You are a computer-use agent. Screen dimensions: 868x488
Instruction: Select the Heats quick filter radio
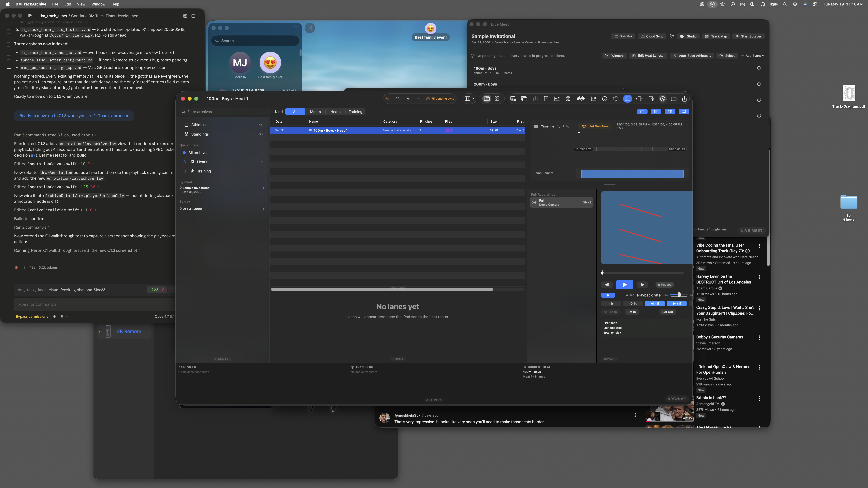184,162
